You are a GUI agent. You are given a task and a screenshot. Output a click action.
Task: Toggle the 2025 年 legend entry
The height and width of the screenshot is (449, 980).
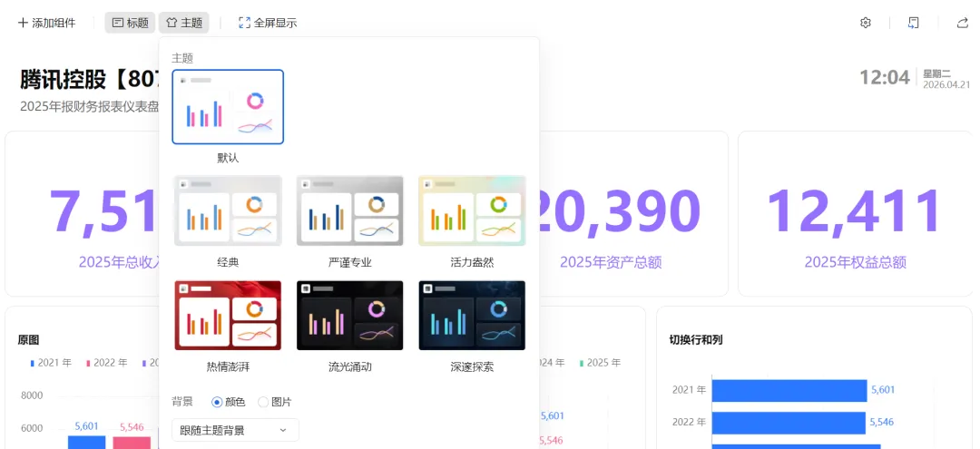(600, 362)
